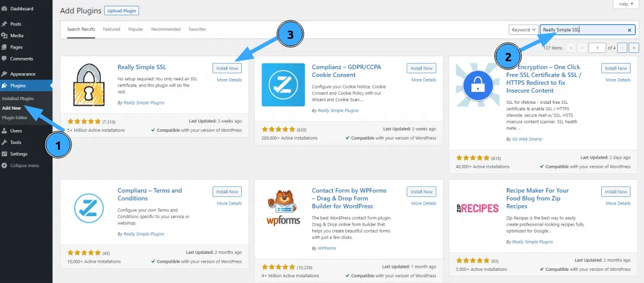
Task: Click the Upload Plugin button
Action: [121, 11]
